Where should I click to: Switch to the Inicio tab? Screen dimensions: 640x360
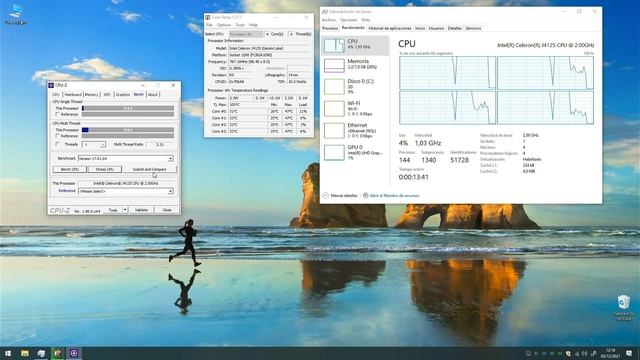(420, 28)
